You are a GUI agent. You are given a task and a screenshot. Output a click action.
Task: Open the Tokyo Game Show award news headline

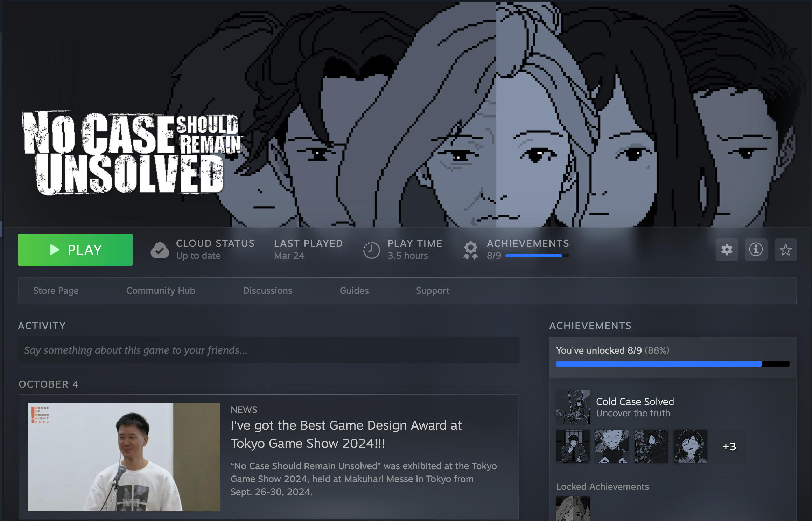pyautogui.click(x=346, y=434)
